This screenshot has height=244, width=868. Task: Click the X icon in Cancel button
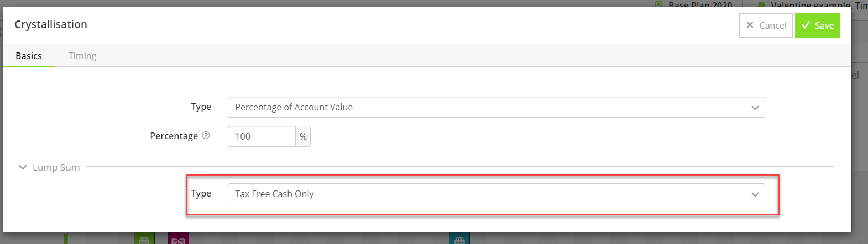click(x=750, y=25)
